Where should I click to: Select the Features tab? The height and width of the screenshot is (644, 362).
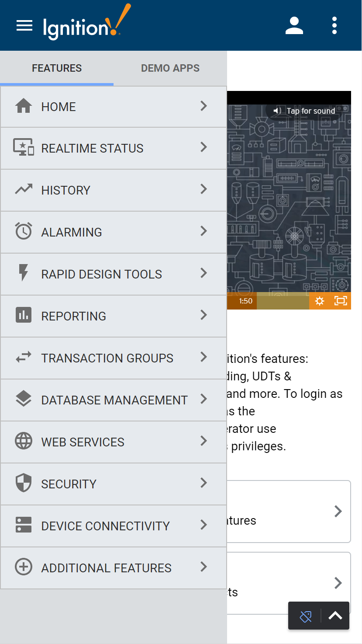57,68
